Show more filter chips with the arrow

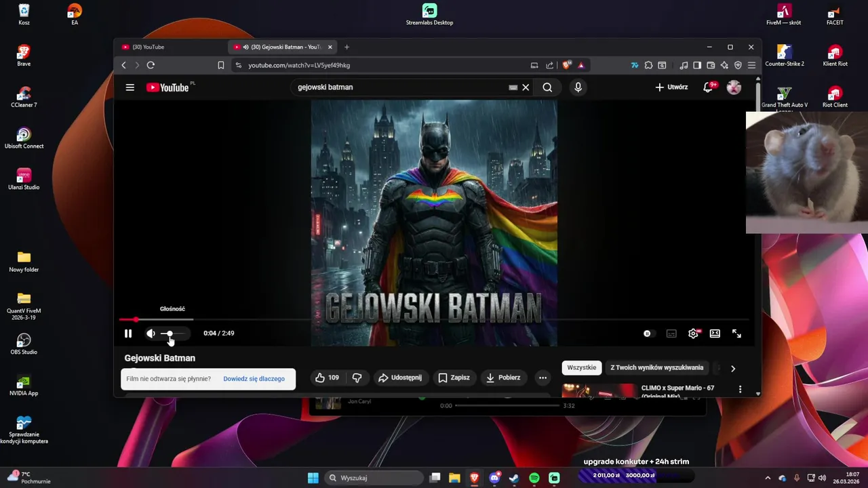pos(733,368)
